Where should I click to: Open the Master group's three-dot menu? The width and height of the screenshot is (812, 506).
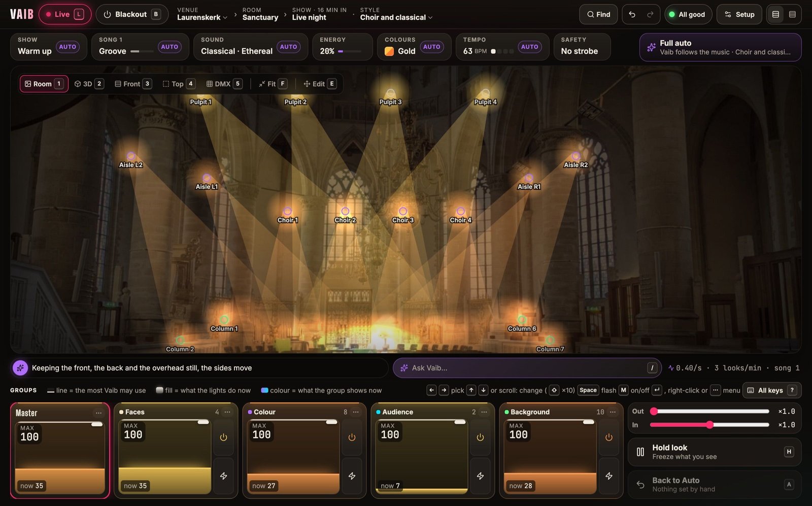tap(98, 413)
